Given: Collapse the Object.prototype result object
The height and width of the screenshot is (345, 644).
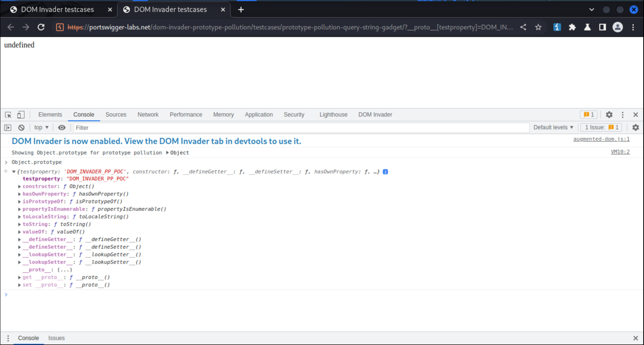Looking at the screenshot, I should 14,172.
